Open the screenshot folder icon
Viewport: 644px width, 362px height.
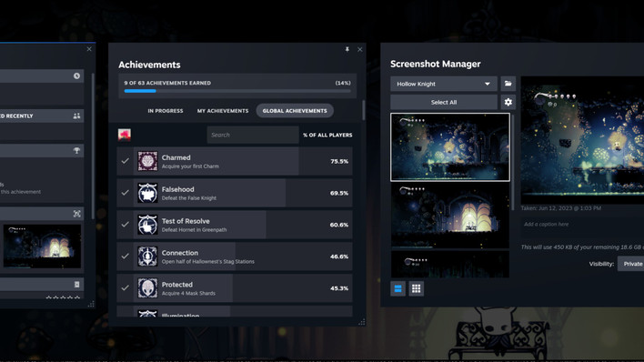[x=508, y=84]
